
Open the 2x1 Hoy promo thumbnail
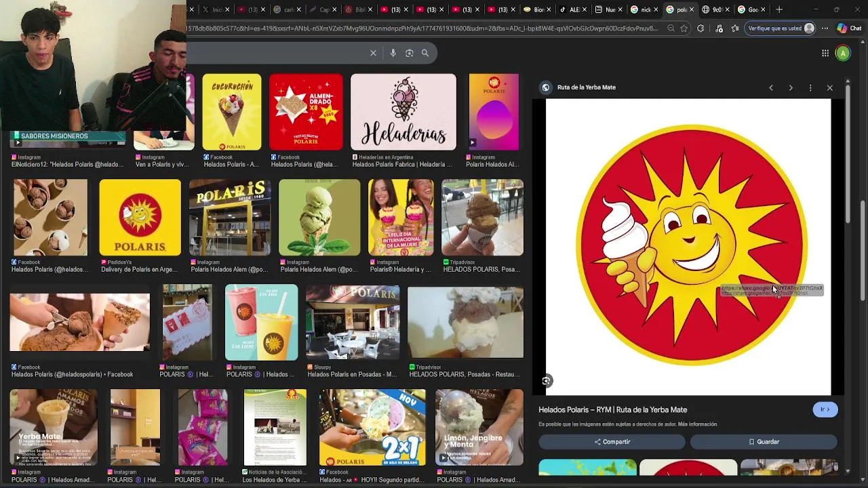372,427
